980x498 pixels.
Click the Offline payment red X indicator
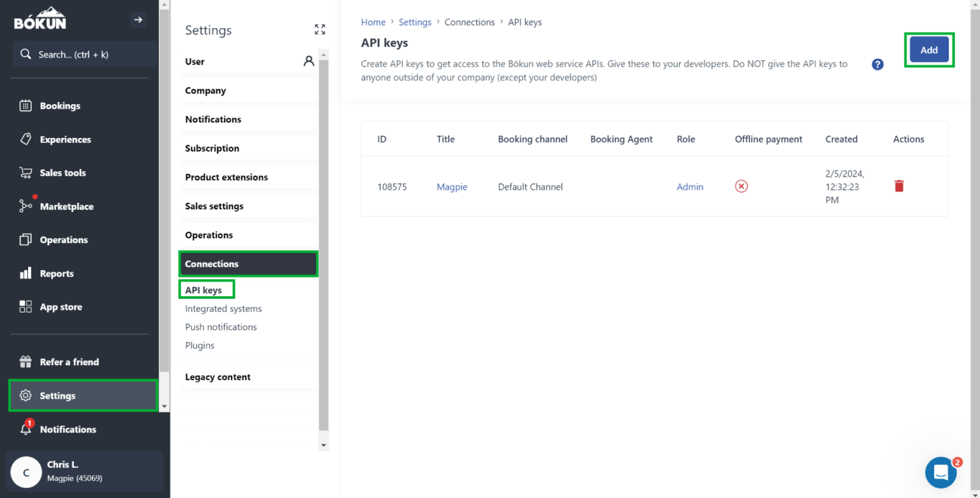(741, 186)
